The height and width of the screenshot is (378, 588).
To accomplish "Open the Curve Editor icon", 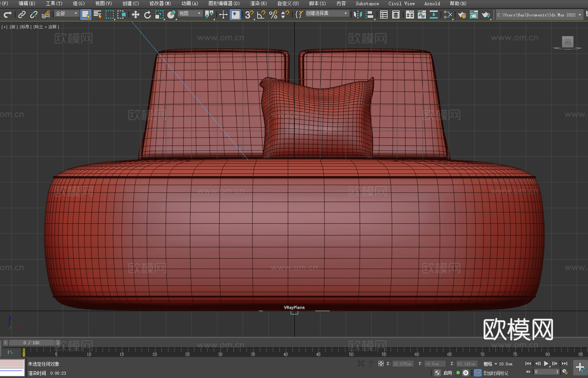I will [422, 14].
